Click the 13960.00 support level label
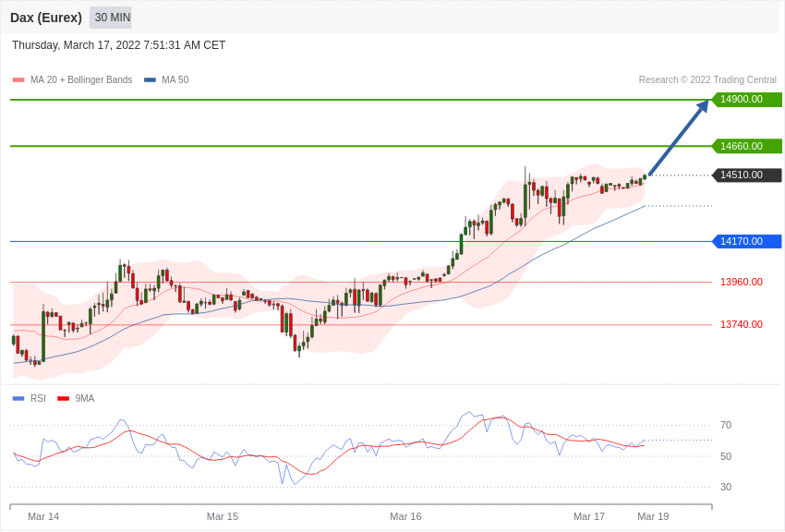 742,282
